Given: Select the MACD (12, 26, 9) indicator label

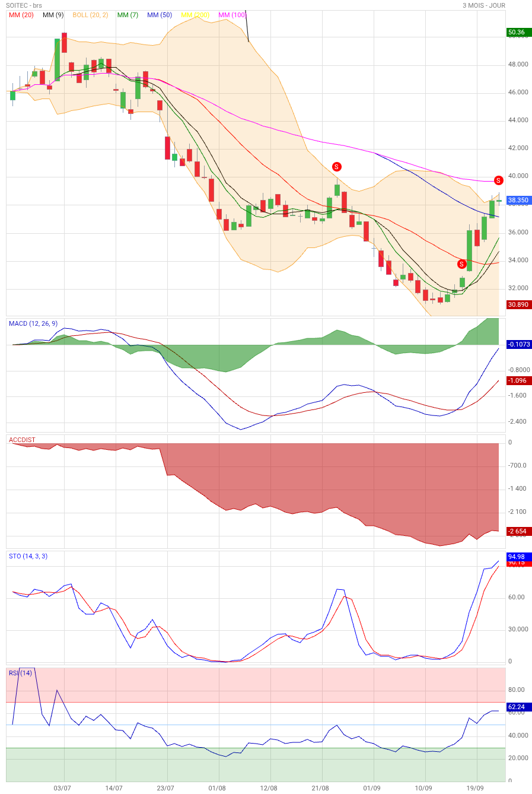Looking at the screenshot, I should 33,323.
